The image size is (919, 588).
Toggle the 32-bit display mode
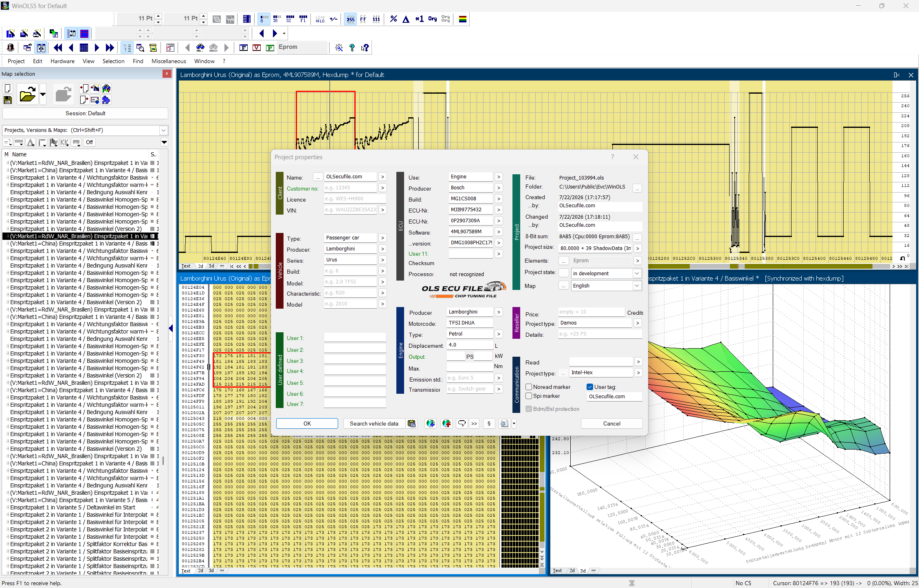(x=290, y=19)
